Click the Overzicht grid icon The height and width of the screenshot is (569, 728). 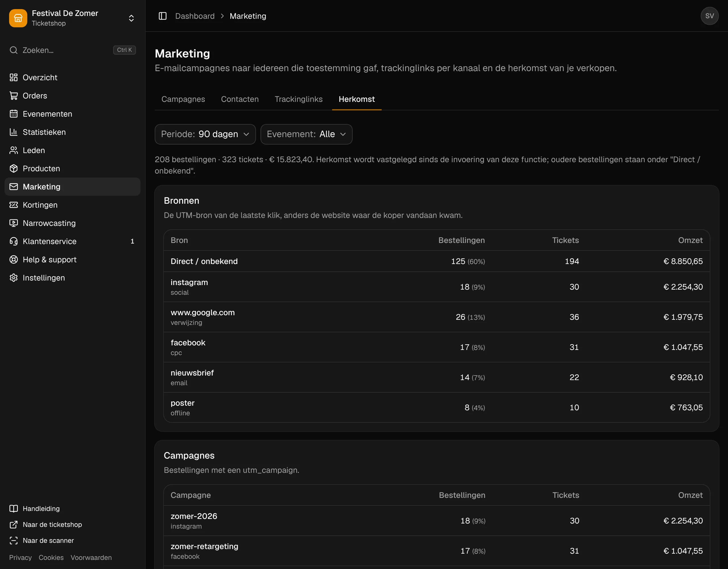(x=14, y=77)
